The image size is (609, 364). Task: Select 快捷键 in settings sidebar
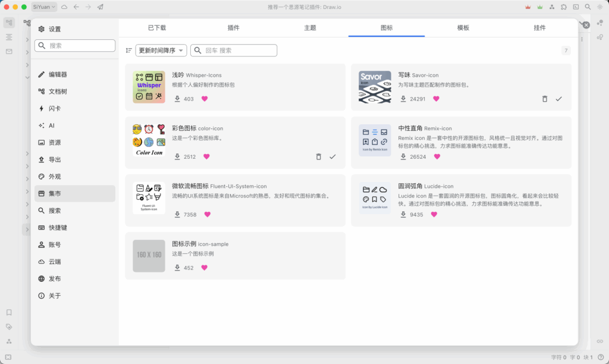pyautogui.click(x=58, y=228)
